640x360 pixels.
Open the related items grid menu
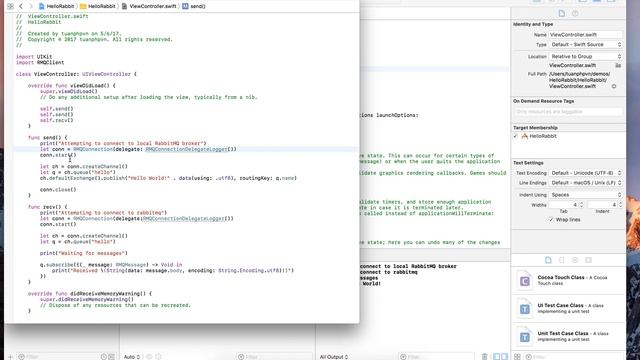tap(11, 6)
